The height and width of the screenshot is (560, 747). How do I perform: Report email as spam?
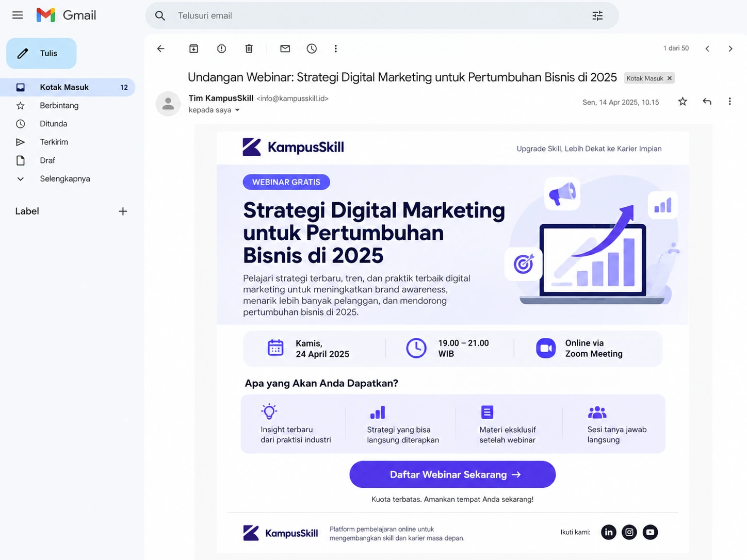click(222, 48)
